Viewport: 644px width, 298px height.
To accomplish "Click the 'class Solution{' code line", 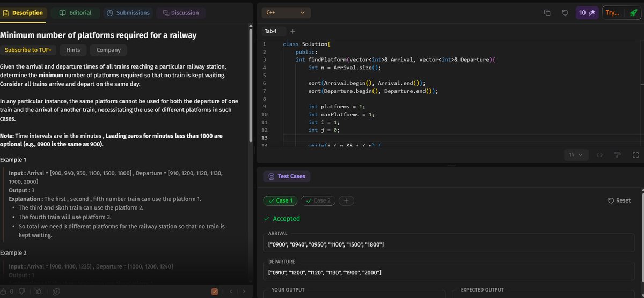I will tap(307, 44).
